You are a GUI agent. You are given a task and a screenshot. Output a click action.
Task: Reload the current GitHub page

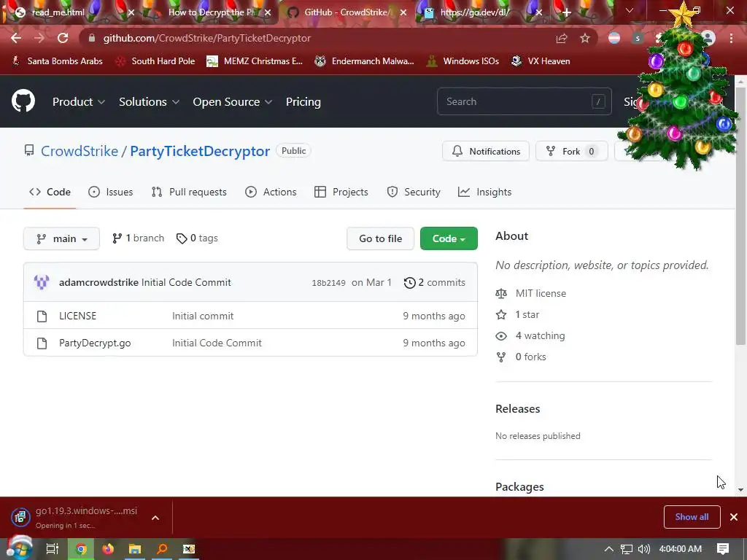pos(63,38)
